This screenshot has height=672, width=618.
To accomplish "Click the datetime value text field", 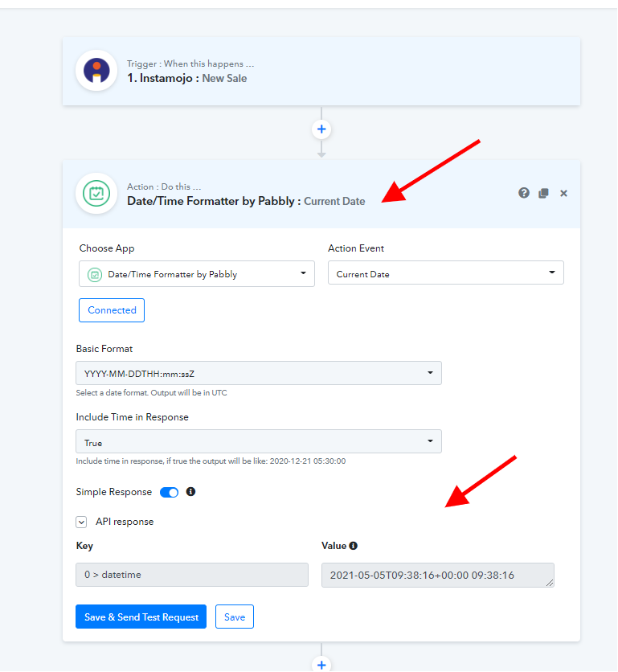I will tap(437, 576).
